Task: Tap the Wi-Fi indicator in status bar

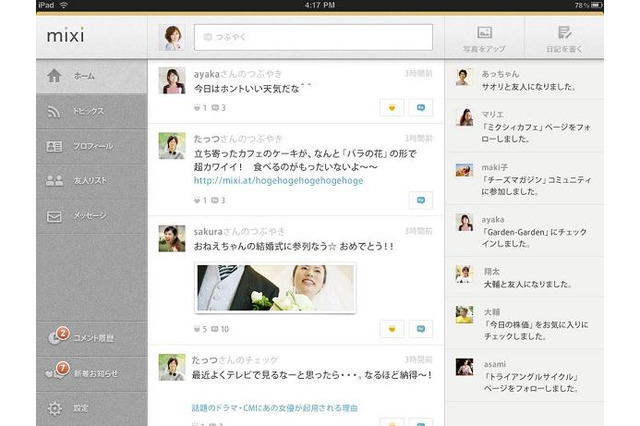Action: 63,5
